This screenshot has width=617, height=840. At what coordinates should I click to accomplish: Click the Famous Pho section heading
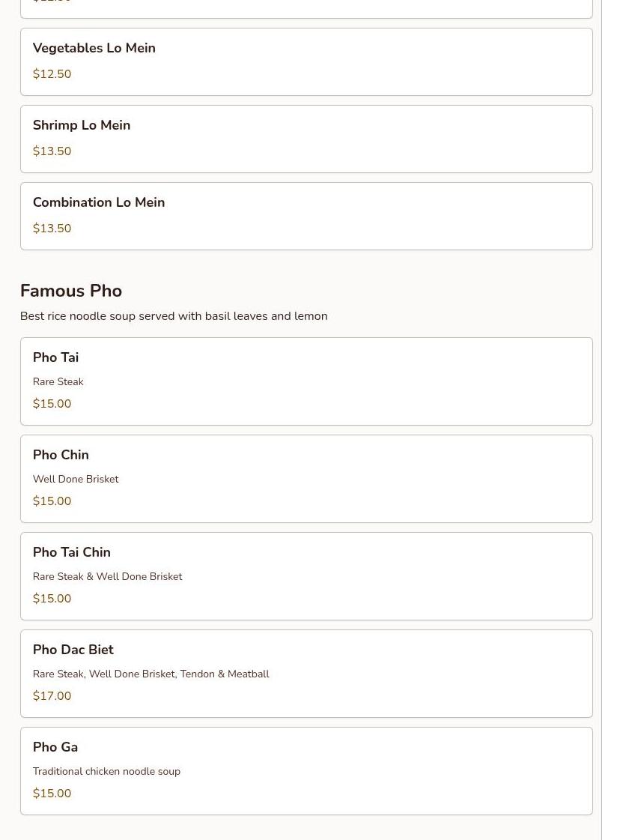71,291
